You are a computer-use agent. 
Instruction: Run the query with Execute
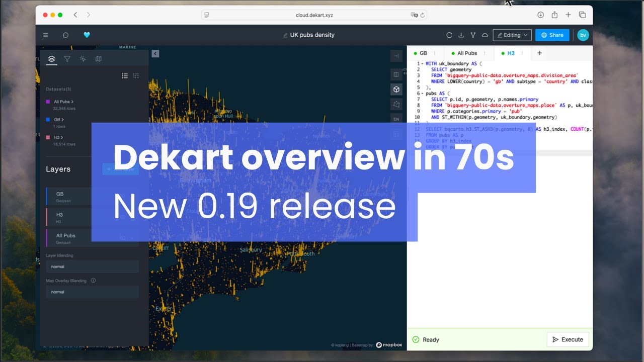(x=568, y=339)
